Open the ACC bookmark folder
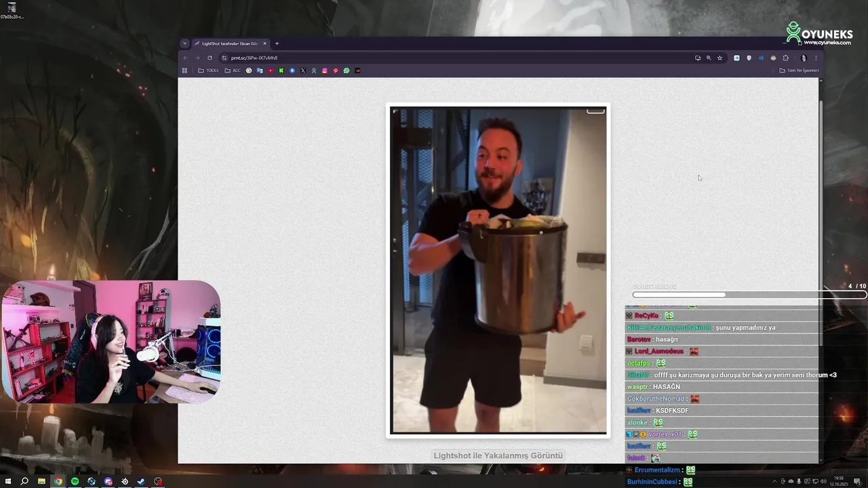Screen dimensions: 868x488 pyautogui.click(x=233, y=70)
